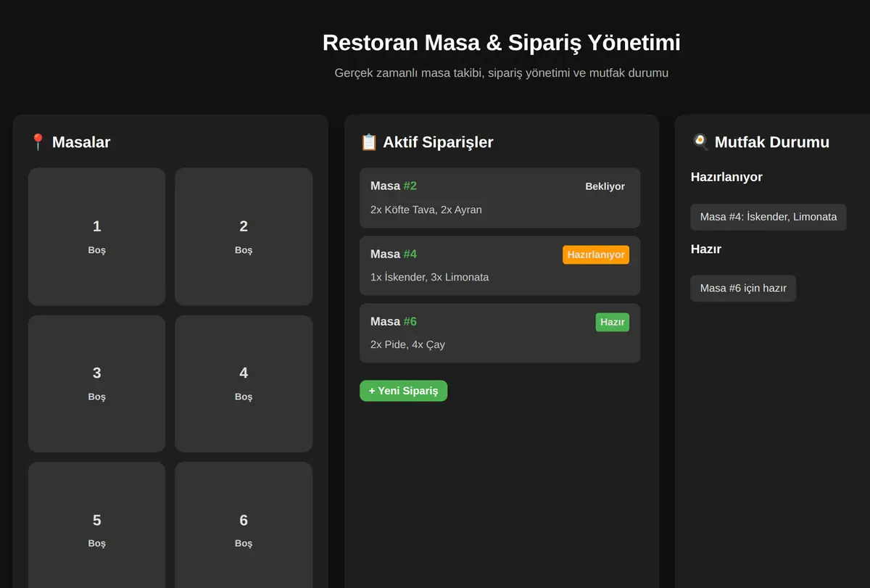Click the Hazır heading in Mutfak Durumu
Image resolution: width=870 pixels, height=588 pixels.
706,249
